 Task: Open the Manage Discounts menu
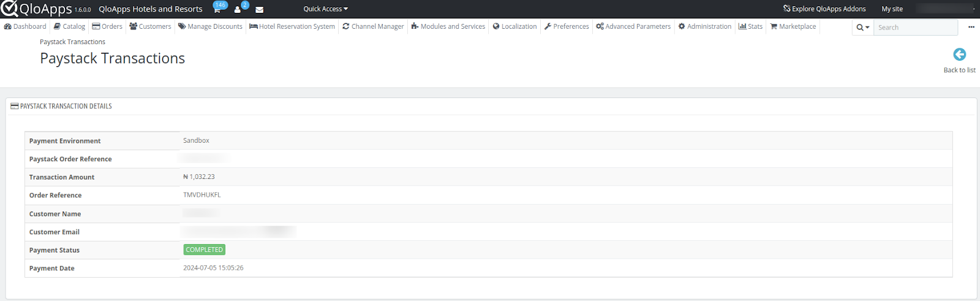coord(210,26)
